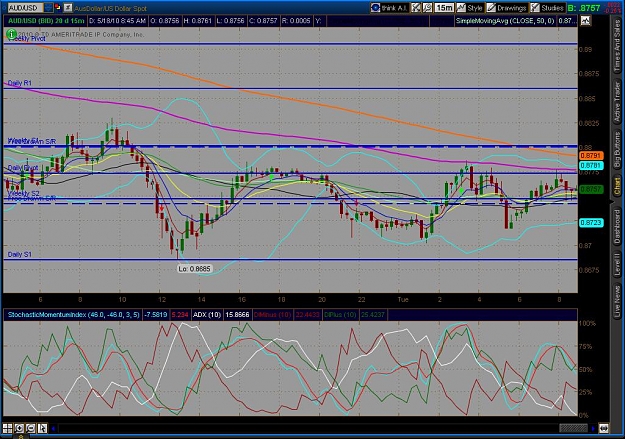Click the C: 0.8757 close value
This screenshot has width=625, height=439.
pos(263,21)
